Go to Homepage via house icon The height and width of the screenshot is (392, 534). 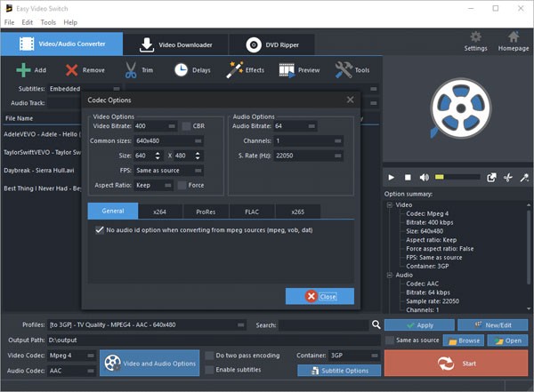tap(512, 37)
